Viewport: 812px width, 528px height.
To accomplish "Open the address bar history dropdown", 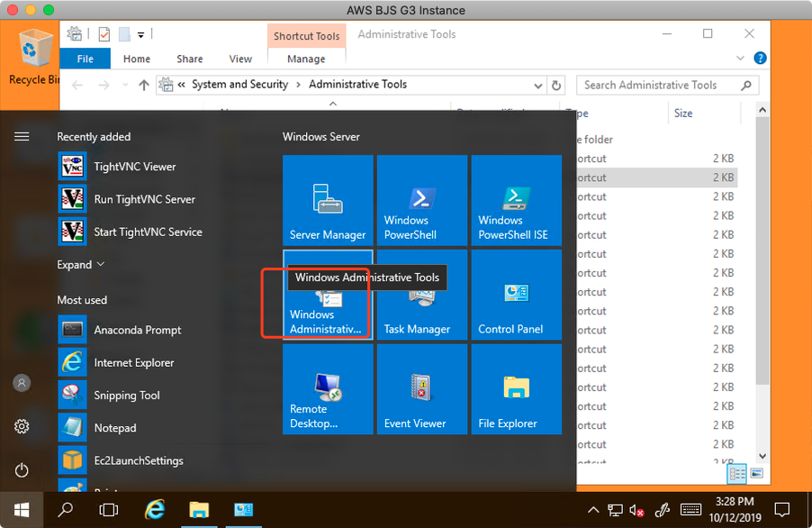I will click(537, 86).
